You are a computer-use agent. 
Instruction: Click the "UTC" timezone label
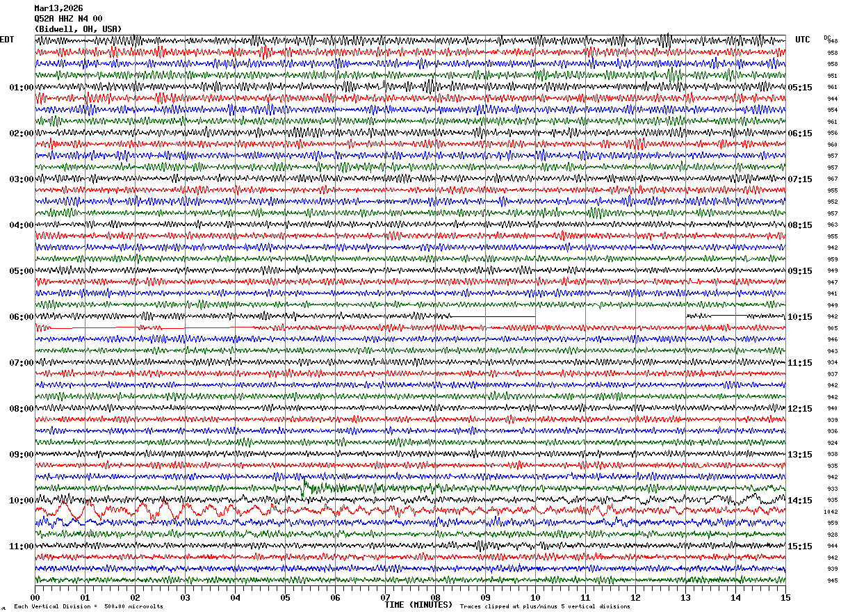pyautogui.click(x=803, y=40)
